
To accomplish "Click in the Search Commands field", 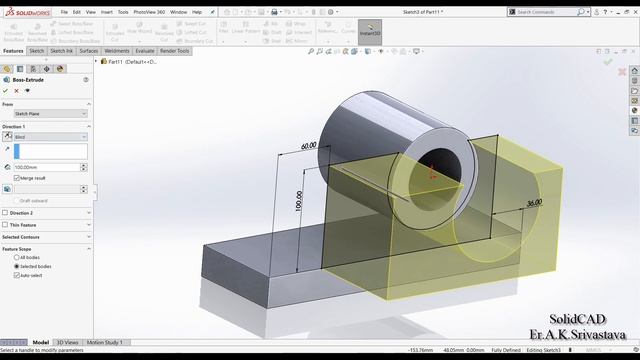I will click(545, 12).
